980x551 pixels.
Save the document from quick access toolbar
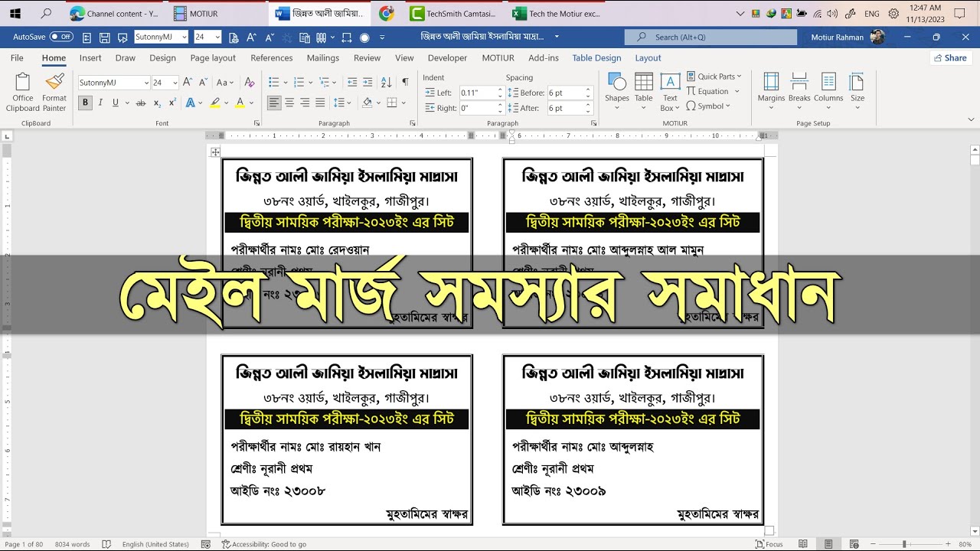(104, 37)
